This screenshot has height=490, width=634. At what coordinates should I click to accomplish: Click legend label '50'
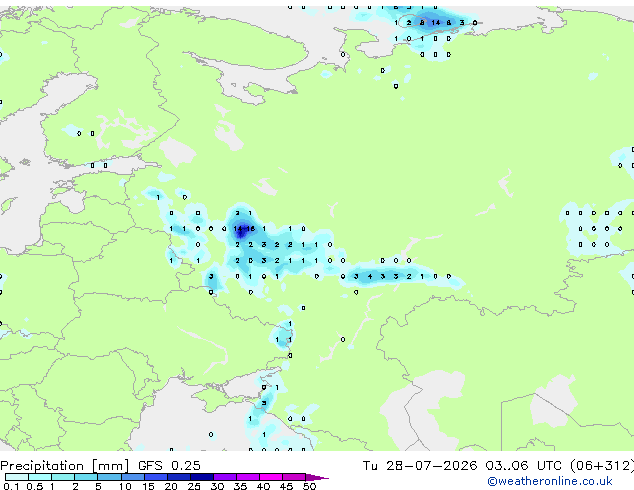click(309, 486)
